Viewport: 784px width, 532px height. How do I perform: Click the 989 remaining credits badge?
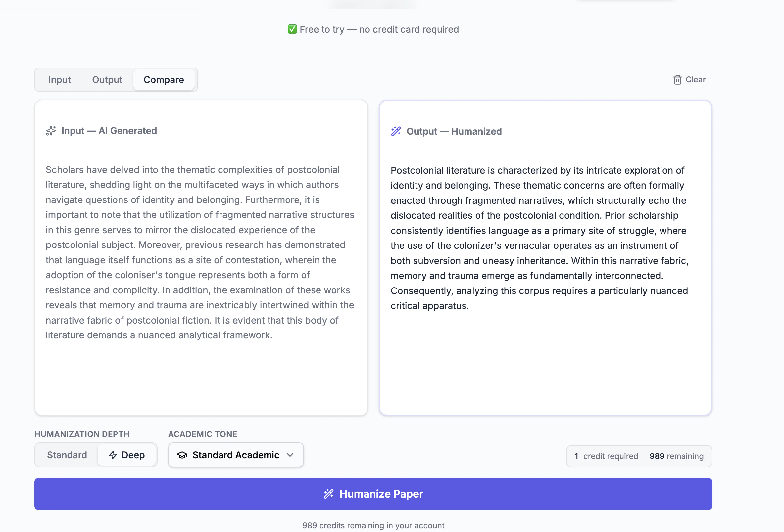(676, 456)
